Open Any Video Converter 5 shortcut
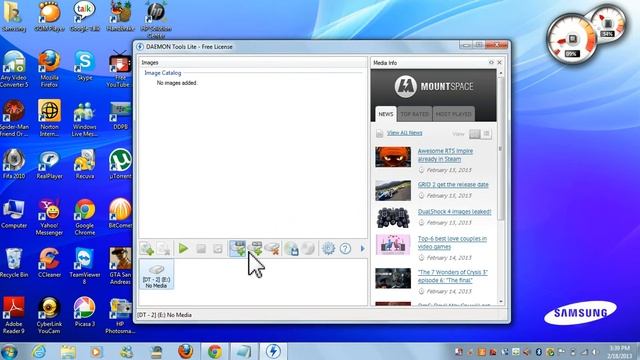The width and height of the screenshot is (640, 360). pos(14,69)
